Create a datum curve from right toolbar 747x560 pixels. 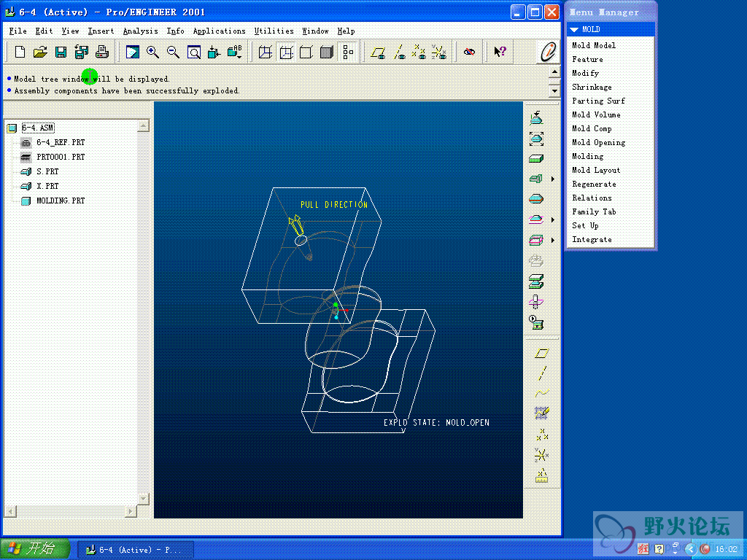[542, 393]
